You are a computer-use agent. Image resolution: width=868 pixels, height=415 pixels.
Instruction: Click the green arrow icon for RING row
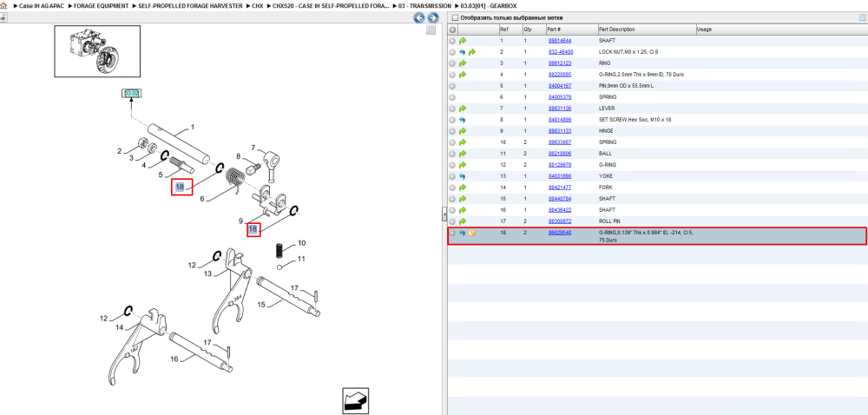463,63
